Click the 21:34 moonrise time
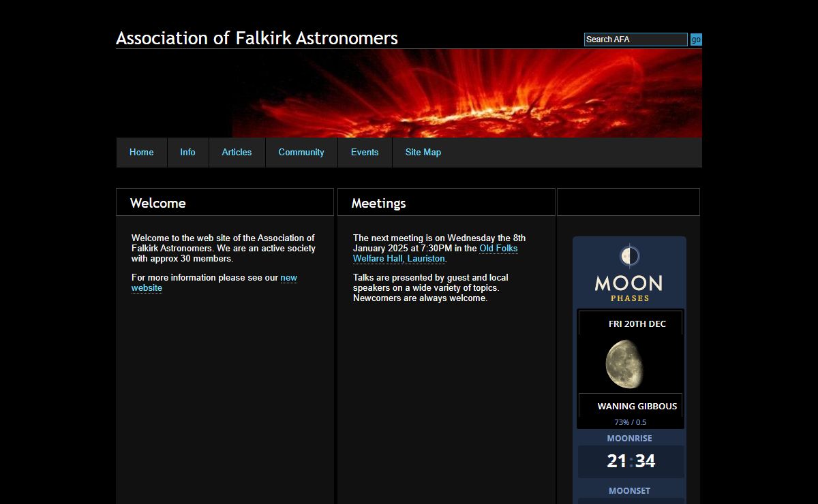 631,461
